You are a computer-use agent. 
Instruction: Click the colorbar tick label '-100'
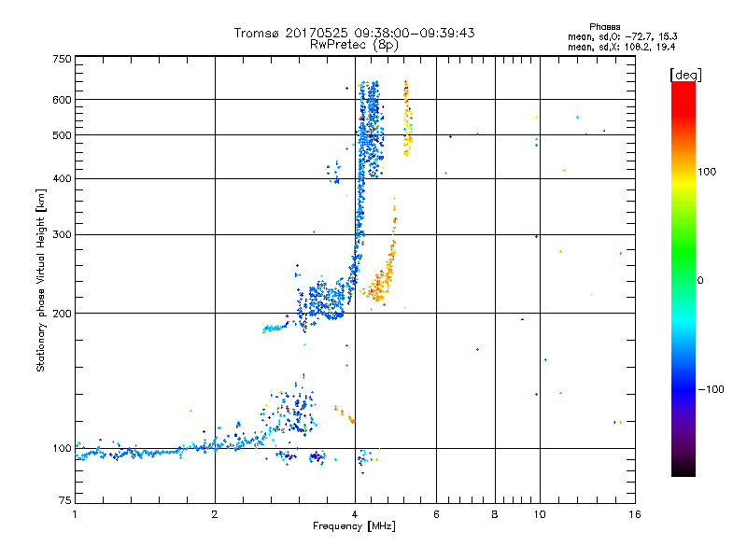click(x=711, y=389)
